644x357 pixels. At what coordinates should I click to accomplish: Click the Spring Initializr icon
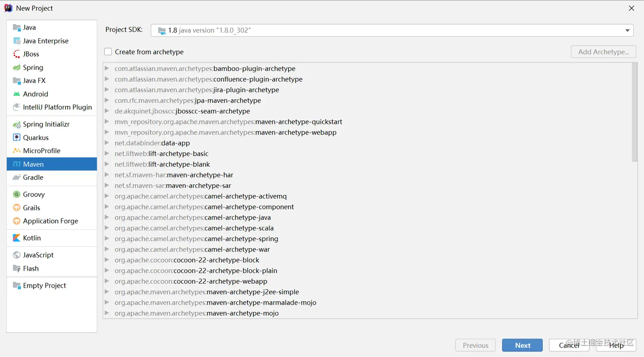[17, 124]
